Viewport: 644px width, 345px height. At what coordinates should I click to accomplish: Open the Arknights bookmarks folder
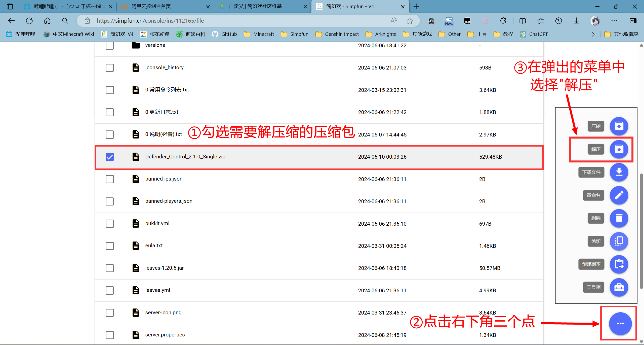[x=381, y=34]
